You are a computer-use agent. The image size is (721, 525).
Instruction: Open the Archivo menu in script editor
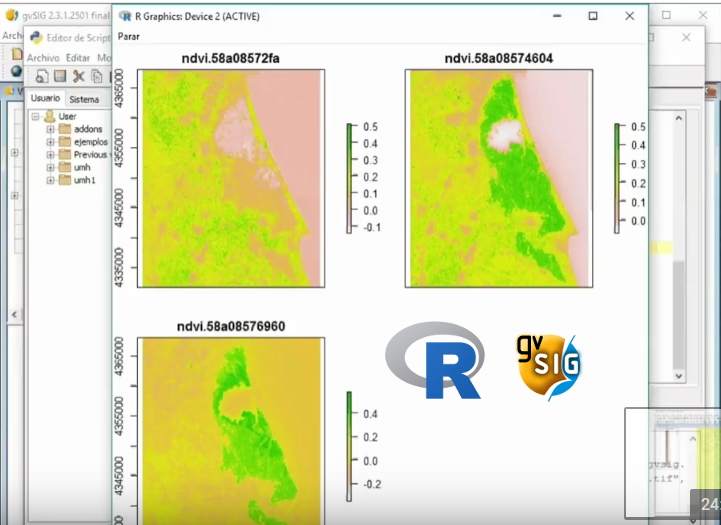point(43,58)
